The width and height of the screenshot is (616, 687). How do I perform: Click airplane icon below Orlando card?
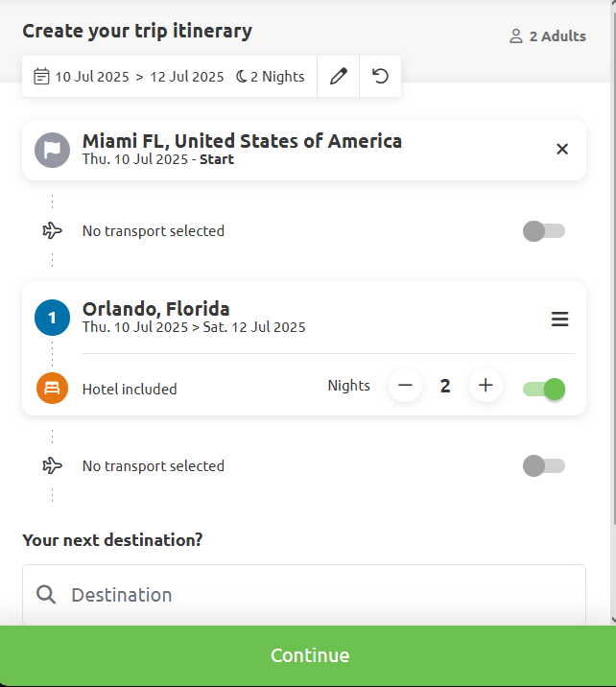pyautogui.click(x=52, y=465)
